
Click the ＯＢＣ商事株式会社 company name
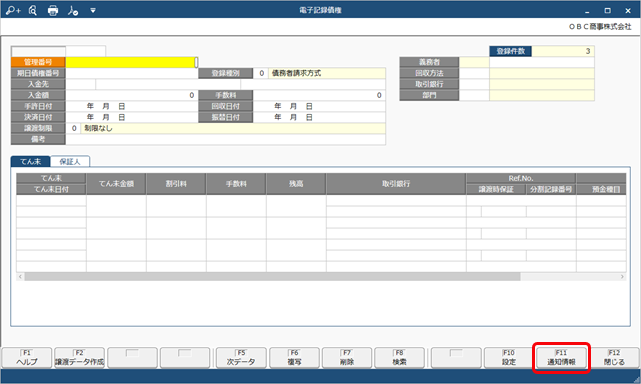tap(600, 27)
